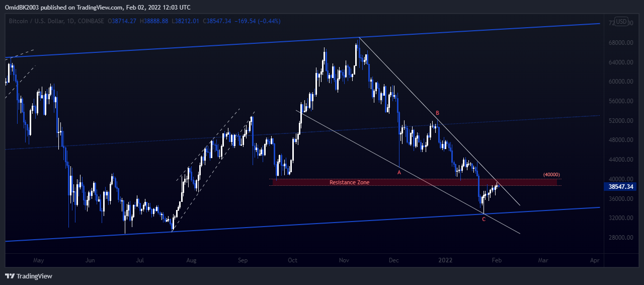The width and height of the screenshot is (644, 285).
Task: Click the Resistance Zone label
Action: (x=349, y=182)
